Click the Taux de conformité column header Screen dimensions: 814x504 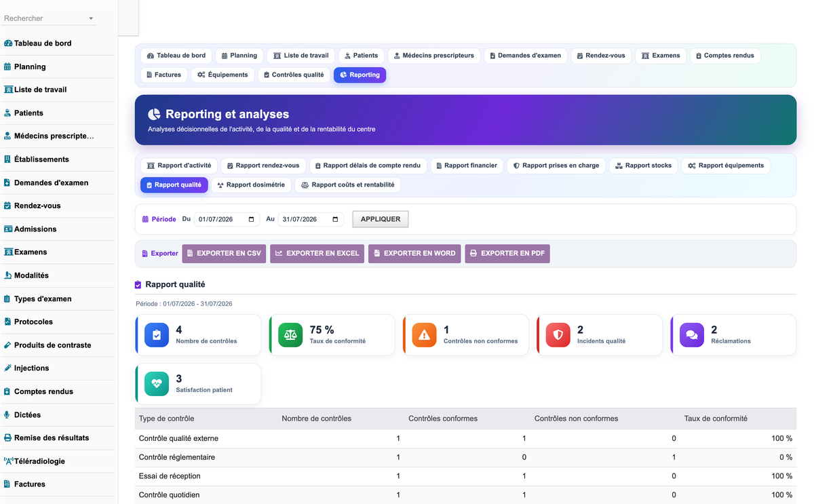(x=716, y=419)
